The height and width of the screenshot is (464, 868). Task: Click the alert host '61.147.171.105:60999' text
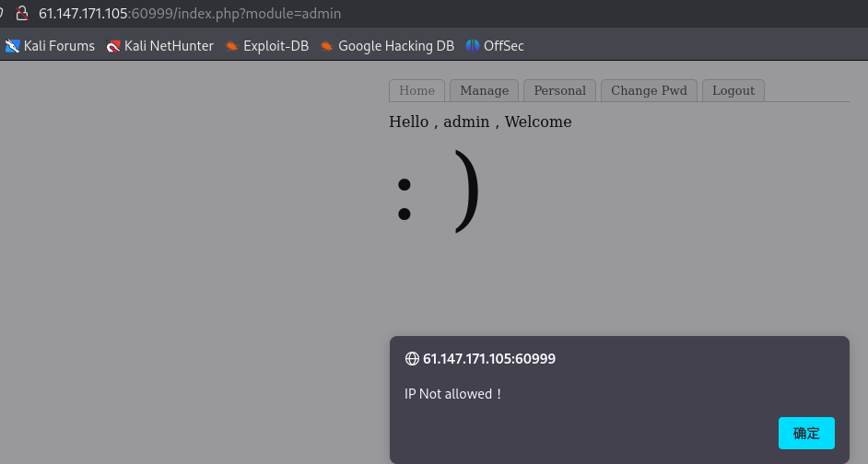coord(489,359)
